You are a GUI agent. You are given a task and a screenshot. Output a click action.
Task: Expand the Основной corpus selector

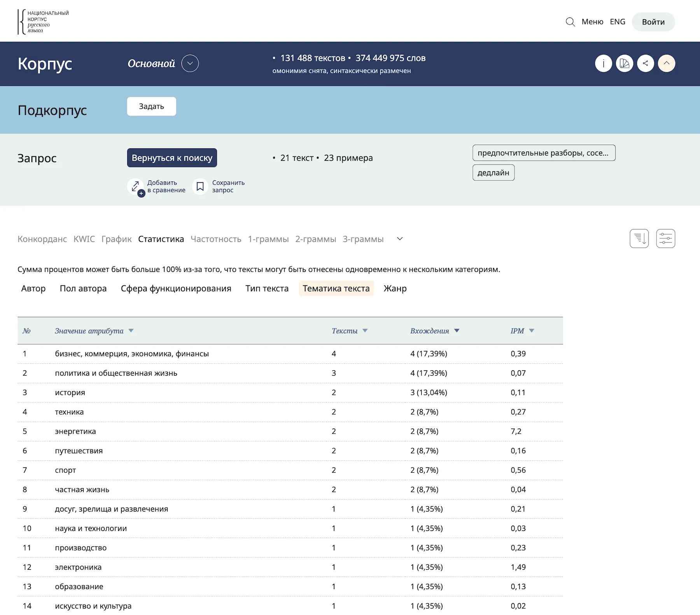[x=190, y=63]
